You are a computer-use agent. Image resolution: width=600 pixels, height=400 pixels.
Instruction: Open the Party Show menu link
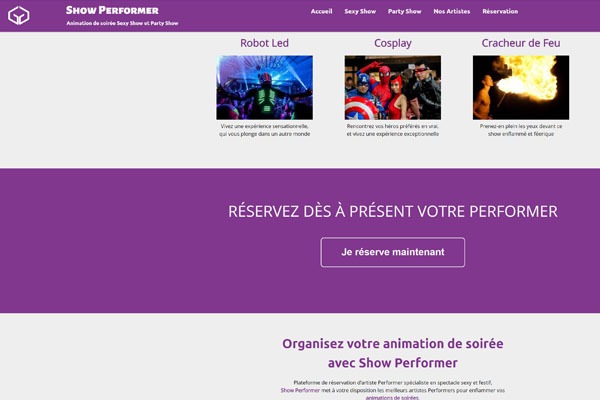tap(404, 11)
